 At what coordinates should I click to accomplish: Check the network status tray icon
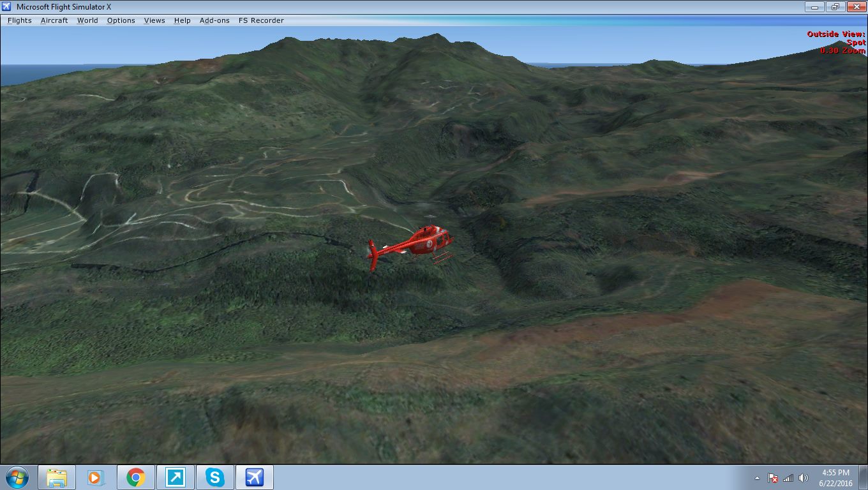point(788,477)
